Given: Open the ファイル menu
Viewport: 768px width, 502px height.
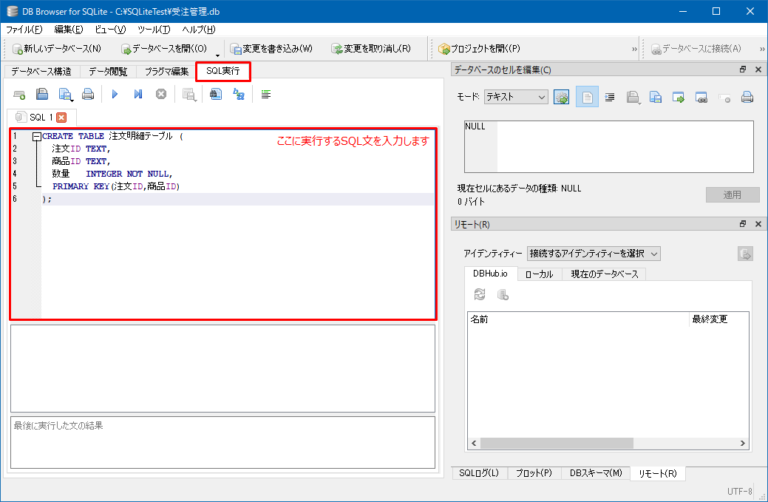Looking at the screenshot, I should 24,29.
